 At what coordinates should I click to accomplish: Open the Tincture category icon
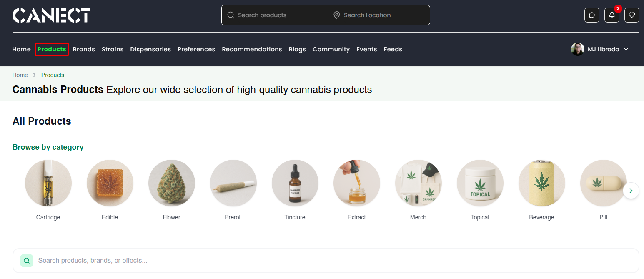point(295,183)
